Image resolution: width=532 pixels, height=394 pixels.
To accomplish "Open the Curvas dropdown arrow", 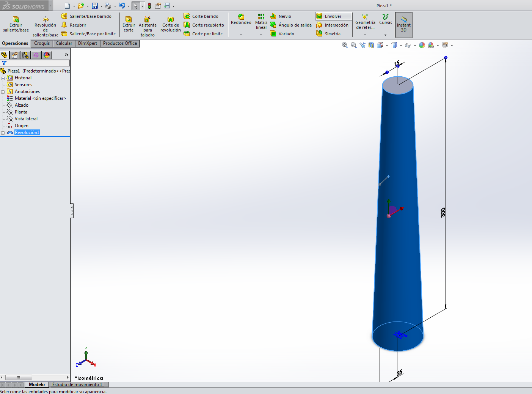I will (386, 35).
